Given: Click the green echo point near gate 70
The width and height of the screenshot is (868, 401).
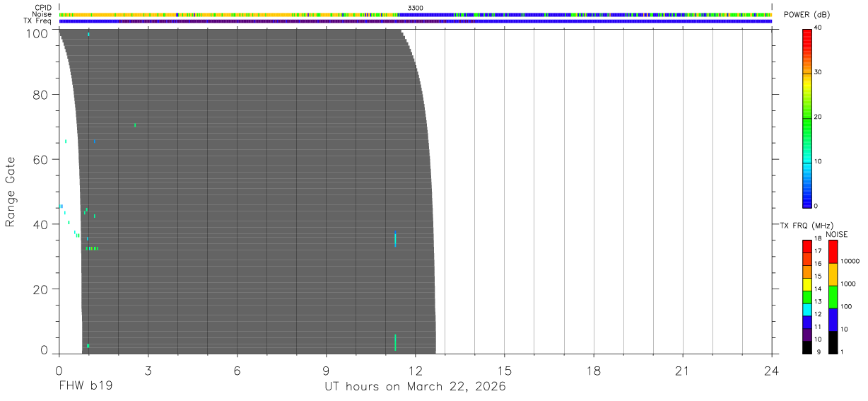Looking at the screenshot, I should (x=135, y=125).
